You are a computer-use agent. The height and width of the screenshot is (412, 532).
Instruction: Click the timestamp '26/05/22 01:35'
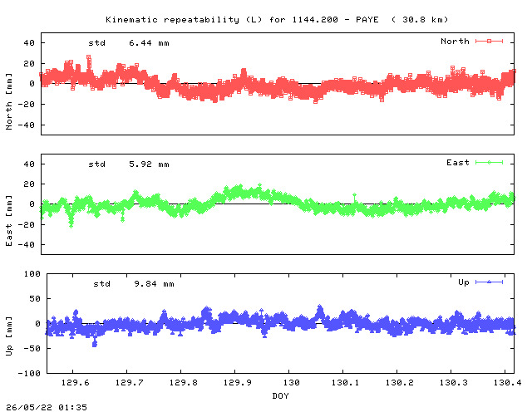pyautogui.click(x=47, y=407)
